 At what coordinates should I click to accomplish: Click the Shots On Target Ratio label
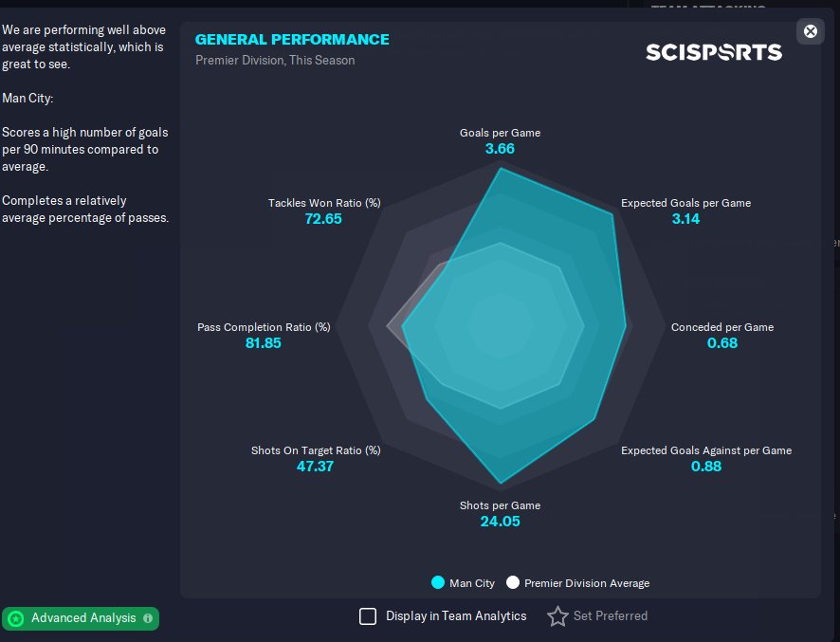(316, 450)
